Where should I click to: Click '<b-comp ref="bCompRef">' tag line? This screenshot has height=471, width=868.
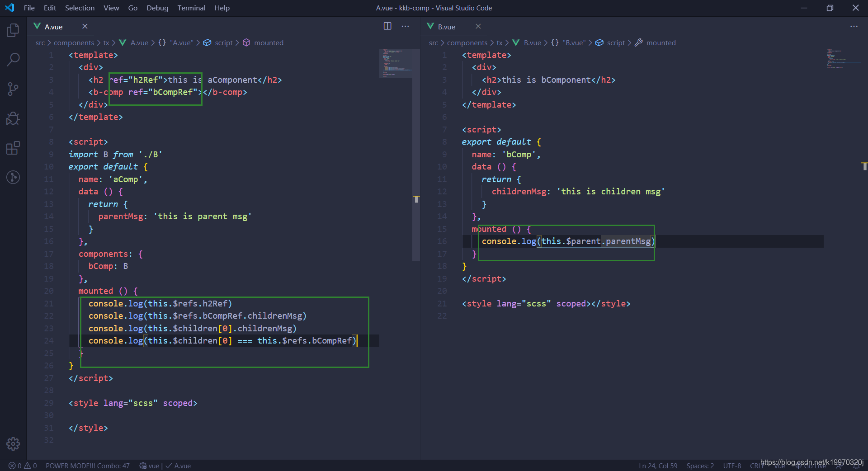pyautogui.click(x=168, y=92)
